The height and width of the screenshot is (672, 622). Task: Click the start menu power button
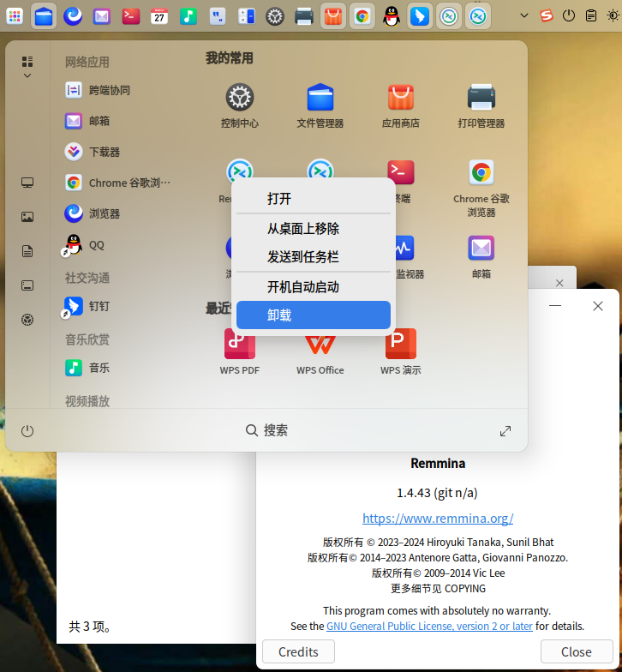click(x=27, y=430)
